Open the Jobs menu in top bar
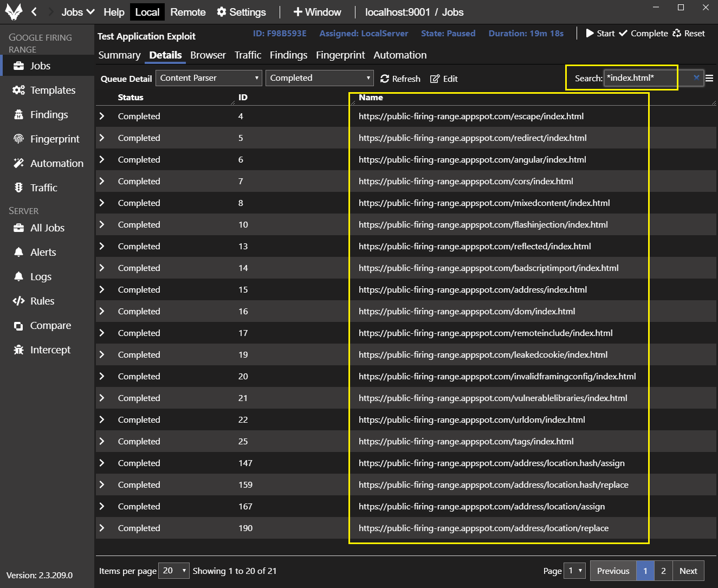The image size is (718, 588). [77, 12]
